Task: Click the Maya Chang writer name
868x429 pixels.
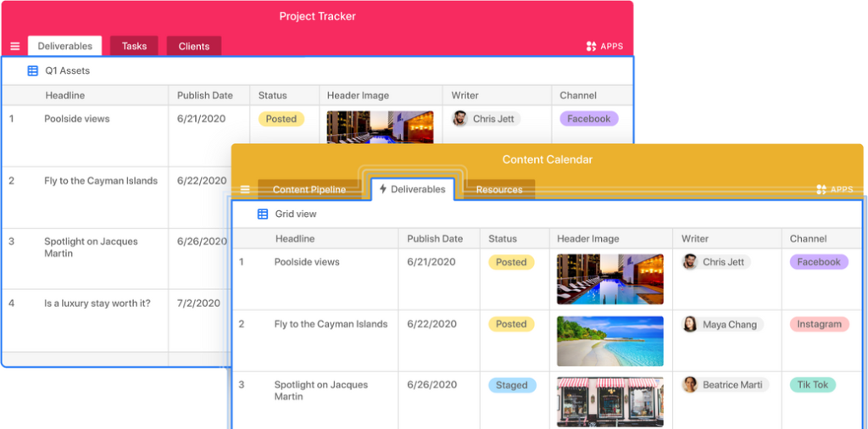Action: (730, 325)
